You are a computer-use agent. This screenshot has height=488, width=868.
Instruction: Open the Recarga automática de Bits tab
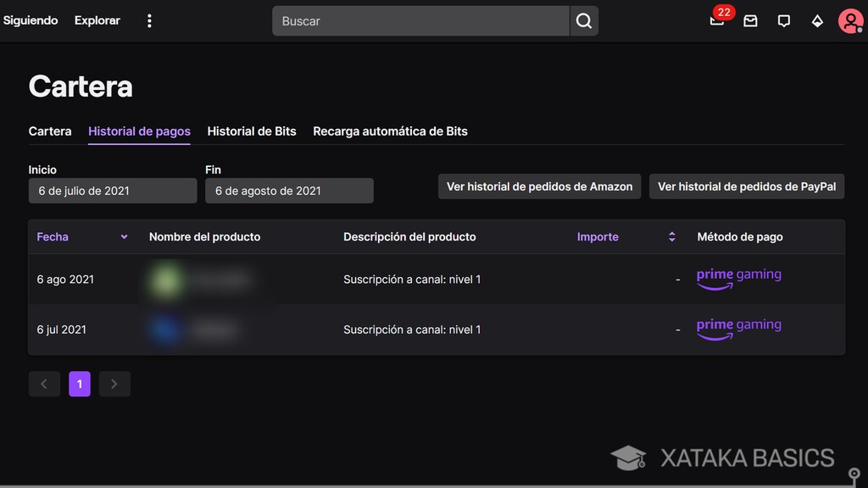pyautogui.click(x=390, y=131)
